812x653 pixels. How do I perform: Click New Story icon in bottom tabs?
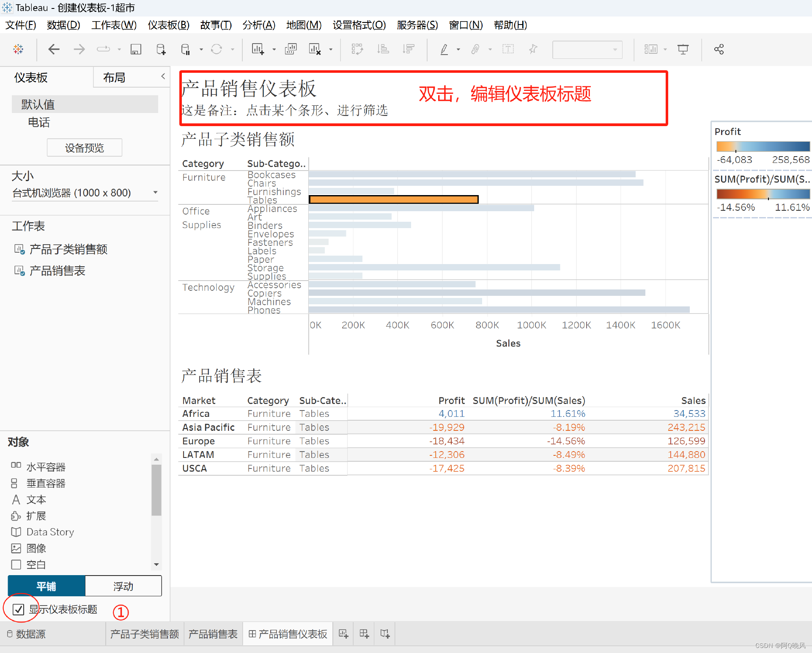pos(385,634)
